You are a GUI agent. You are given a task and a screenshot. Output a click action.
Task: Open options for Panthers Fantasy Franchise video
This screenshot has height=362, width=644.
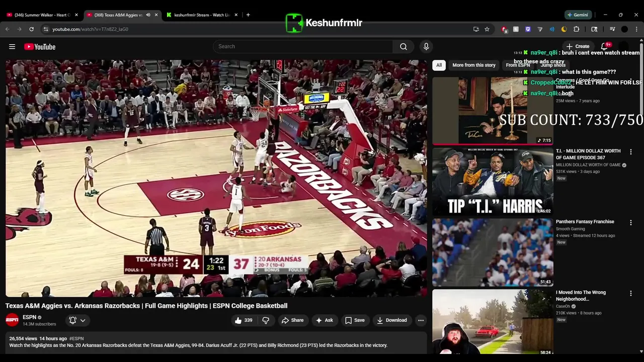631,222
